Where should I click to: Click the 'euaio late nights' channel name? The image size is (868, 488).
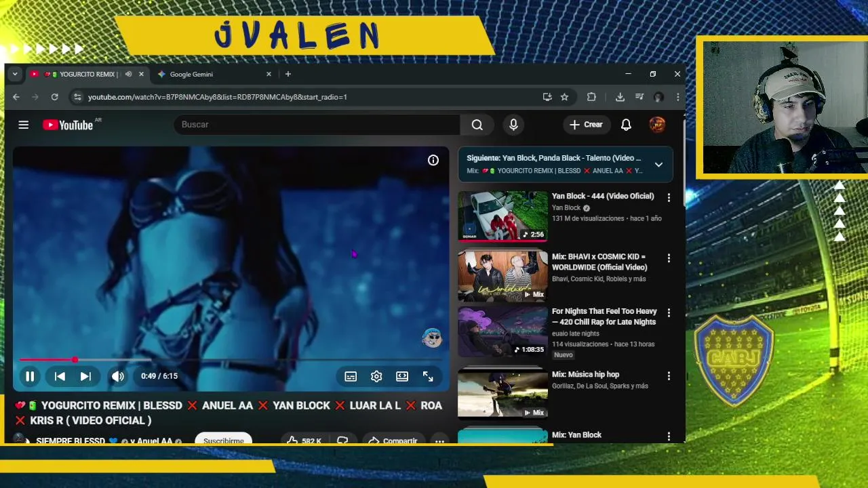point(576,333)
